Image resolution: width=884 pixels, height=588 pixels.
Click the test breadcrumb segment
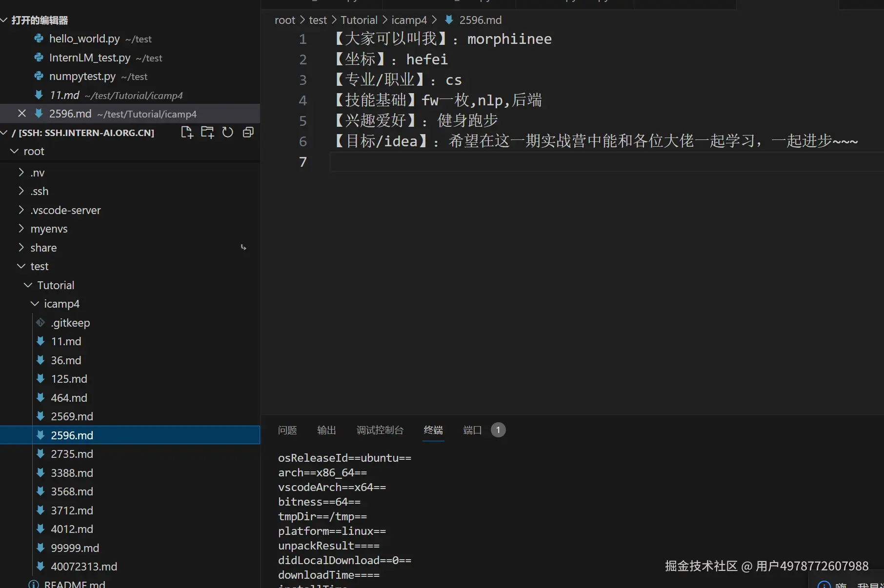click(x=318, y=20)
